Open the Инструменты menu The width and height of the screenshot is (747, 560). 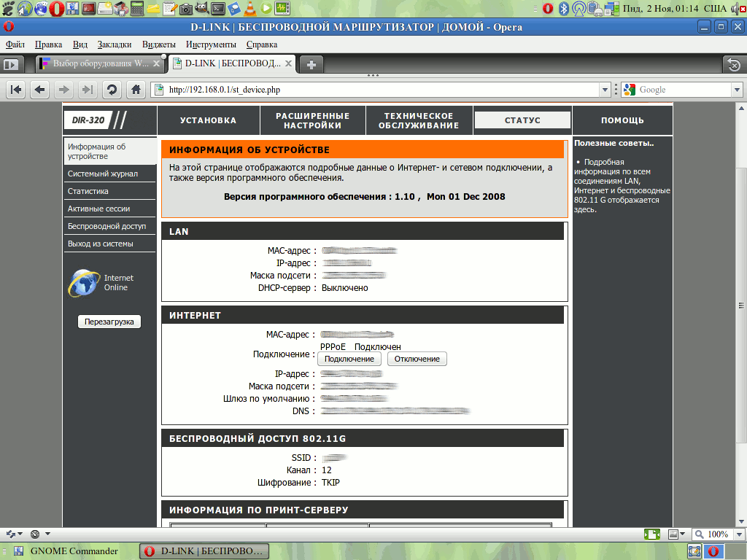211,44
